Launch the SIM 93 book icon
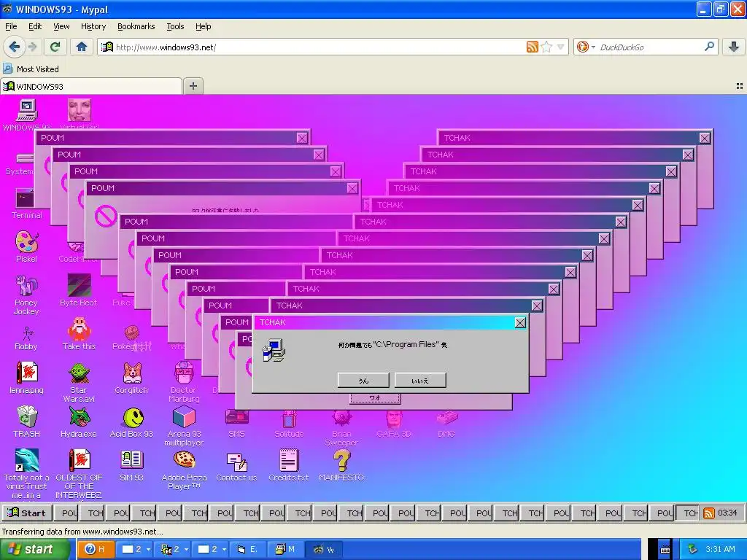 (x=131, y=460)
